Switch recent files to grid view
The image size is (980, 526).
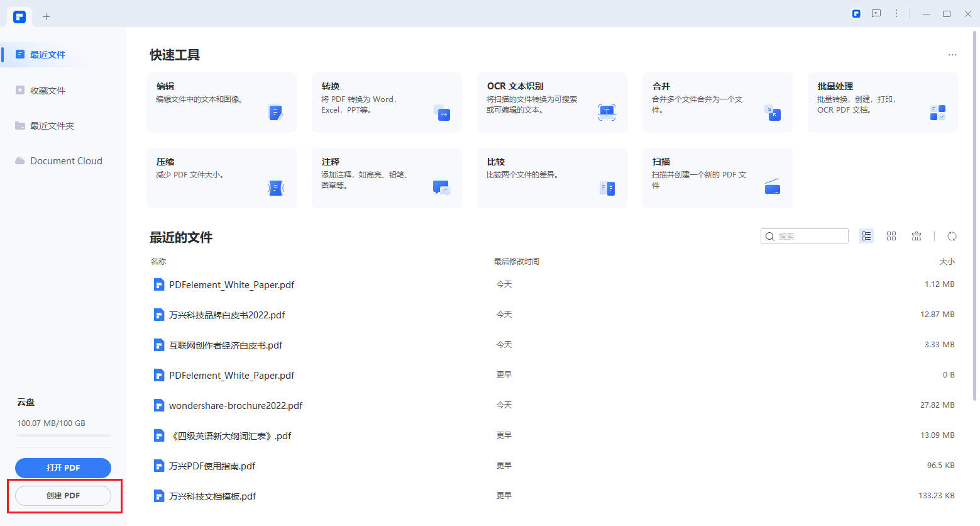click(891, 236)
